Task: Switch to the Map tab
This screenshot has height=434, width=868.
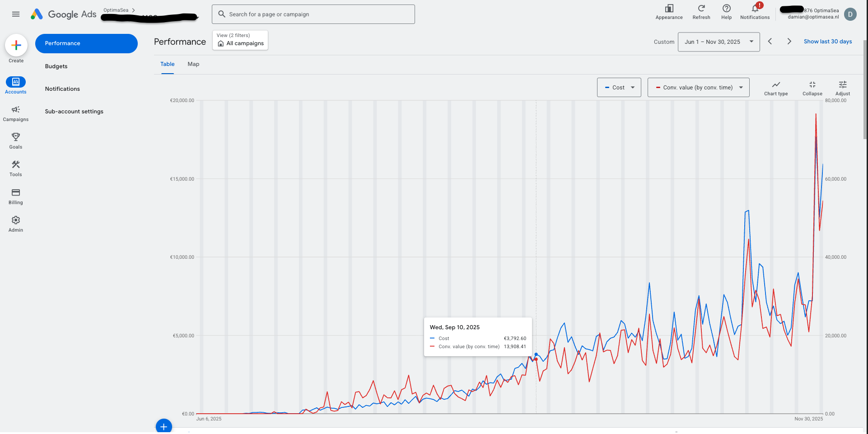Action: [x=193, y=64]
